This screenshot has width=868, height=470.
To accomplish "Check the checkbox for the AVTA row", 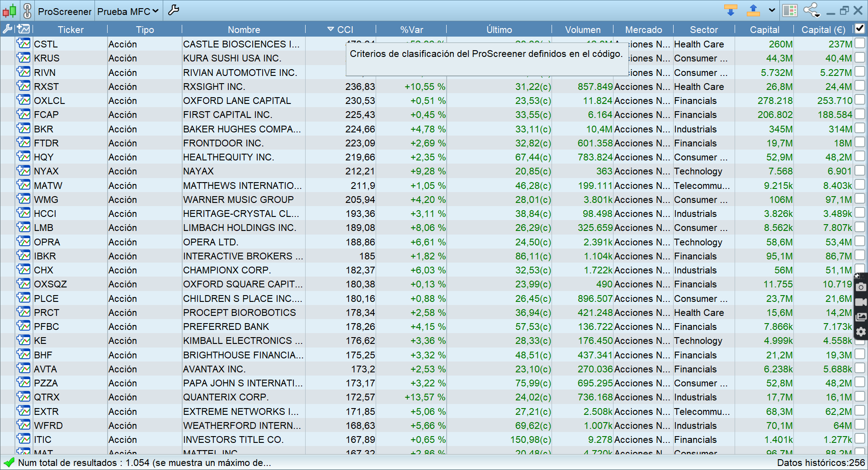I will pos(859,368).
